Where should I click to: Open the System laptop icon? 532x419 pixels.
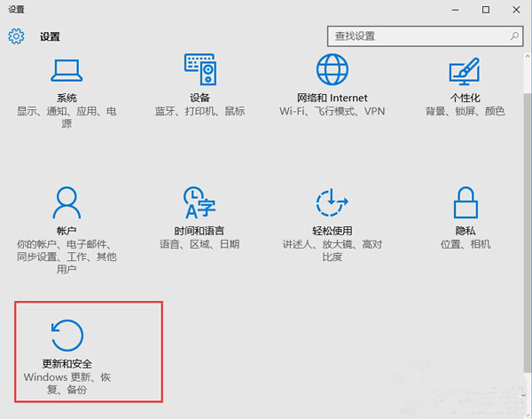[x=66, y=71]
